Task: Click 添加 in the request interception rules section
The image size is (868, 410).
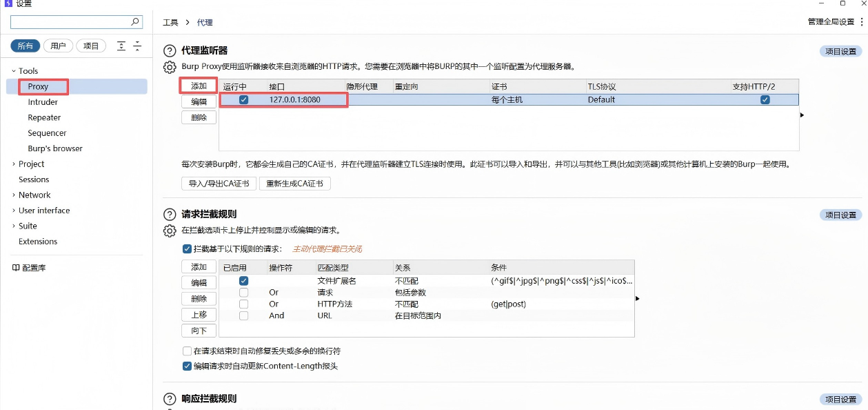Action: [199, 267]
